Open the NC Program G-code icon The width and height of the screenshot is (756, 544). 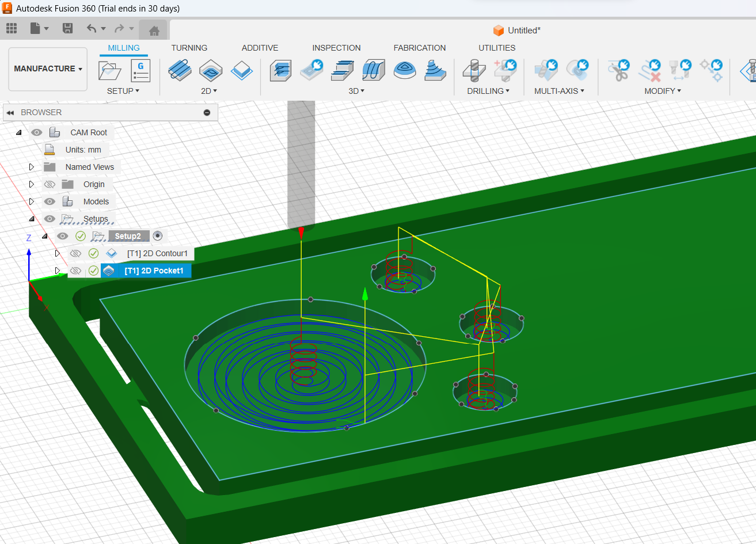(x=140, y=71)
